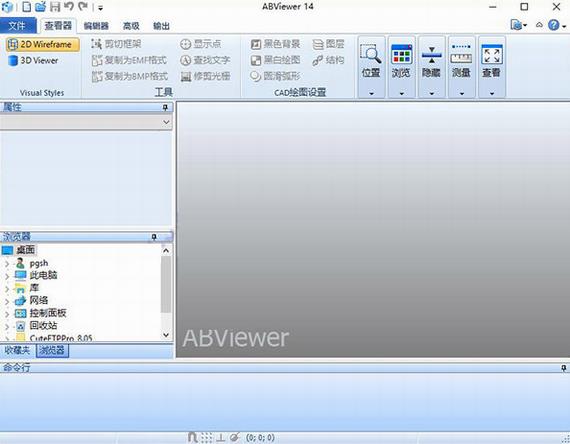This screenshot has width=570, height=444.
Task: Click browser tree scroll down arrow
Action: [x=166, y=335]
